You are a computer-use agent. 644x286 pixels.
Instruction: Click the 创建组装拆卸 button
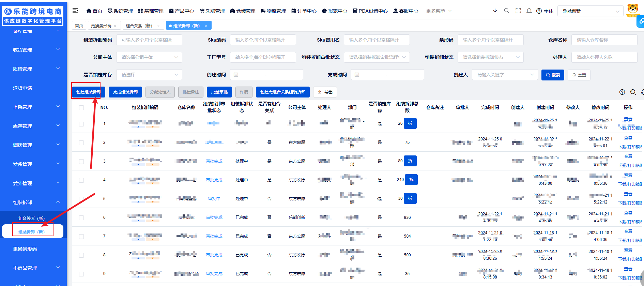(88, 92)
